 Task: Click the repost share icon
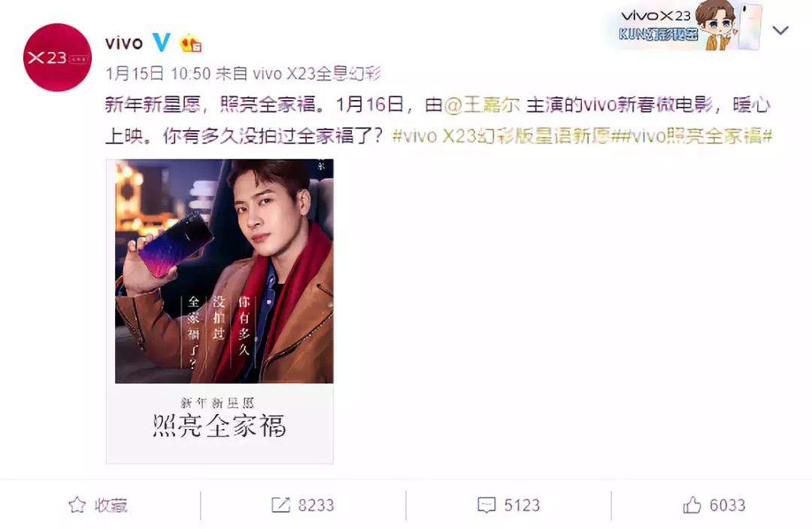280,505
